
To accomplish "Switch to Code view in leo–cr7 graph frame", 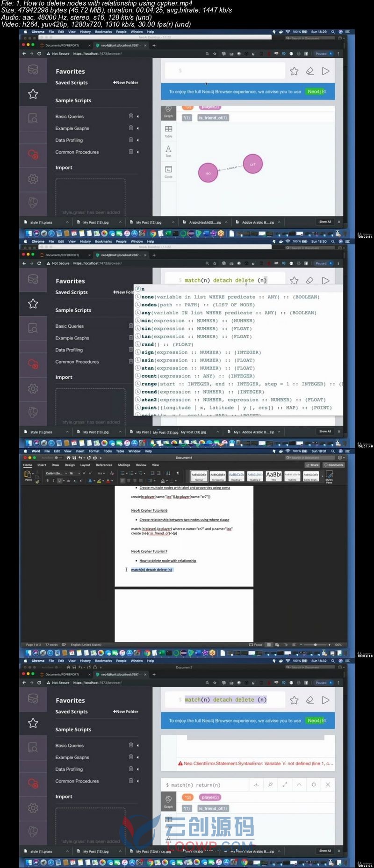I will click(168, 172).
